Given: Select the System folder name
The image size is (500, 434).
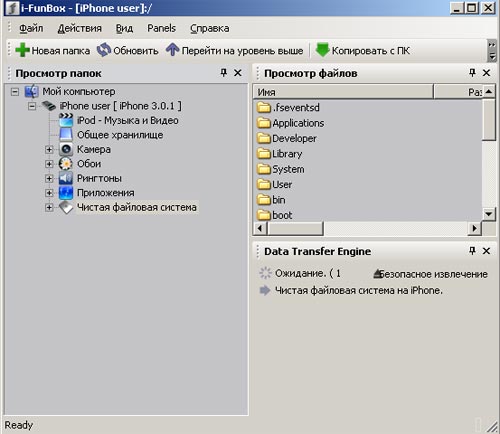Looking at the screenshot, I should coord(288,169).
